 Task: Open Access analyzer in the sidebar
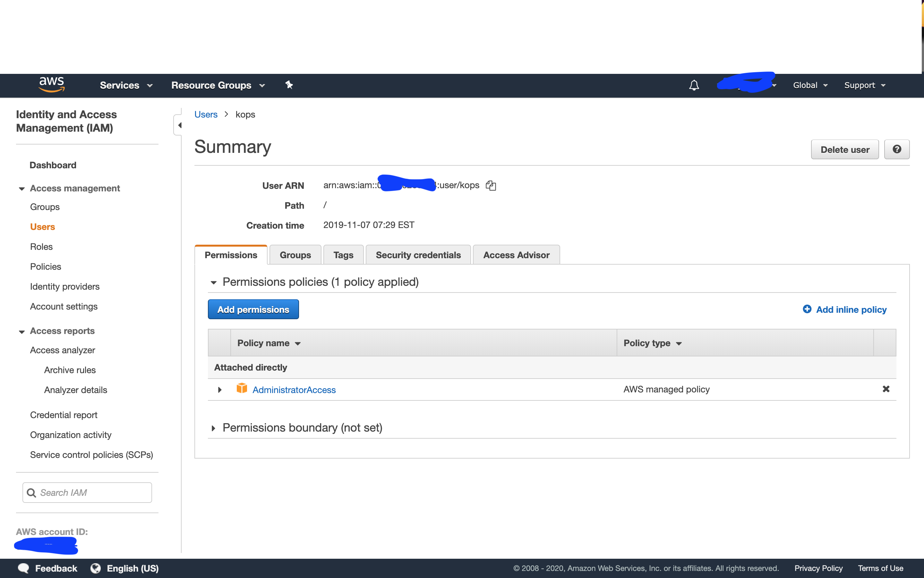[63, 350]
